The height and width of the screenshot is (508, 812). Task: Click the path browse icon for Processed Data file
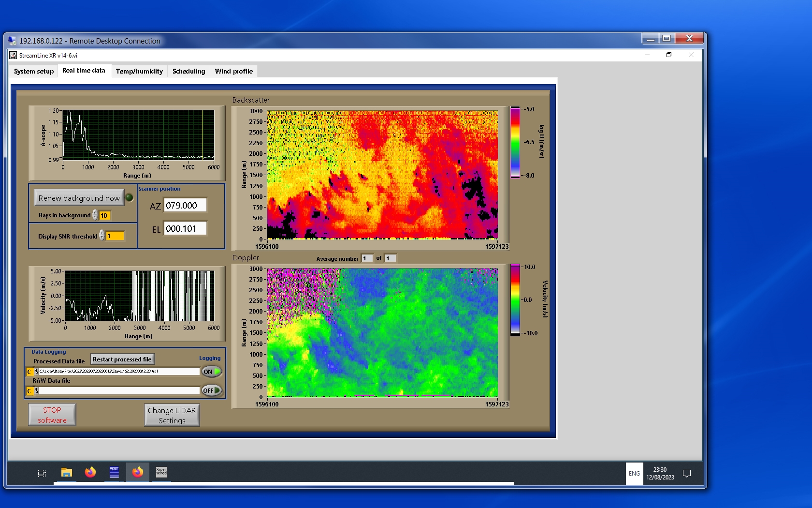(36, 372)
